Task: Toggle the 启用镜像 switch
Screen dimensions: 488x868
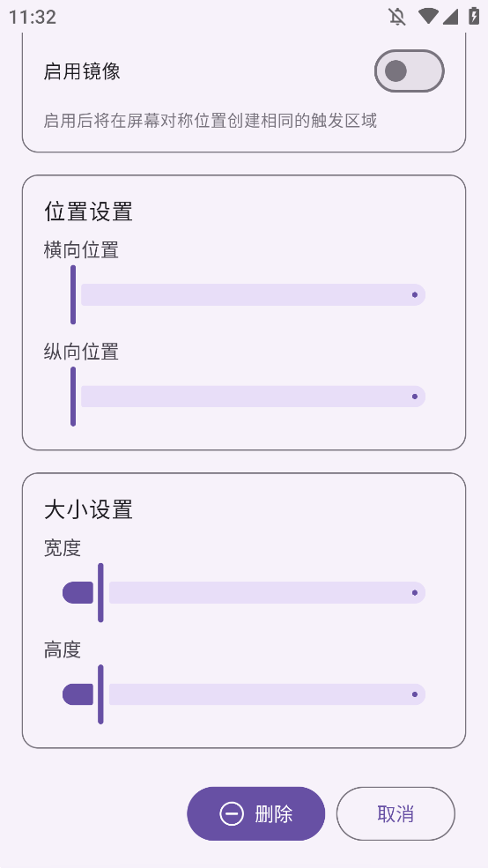Action: pos(410,70)
